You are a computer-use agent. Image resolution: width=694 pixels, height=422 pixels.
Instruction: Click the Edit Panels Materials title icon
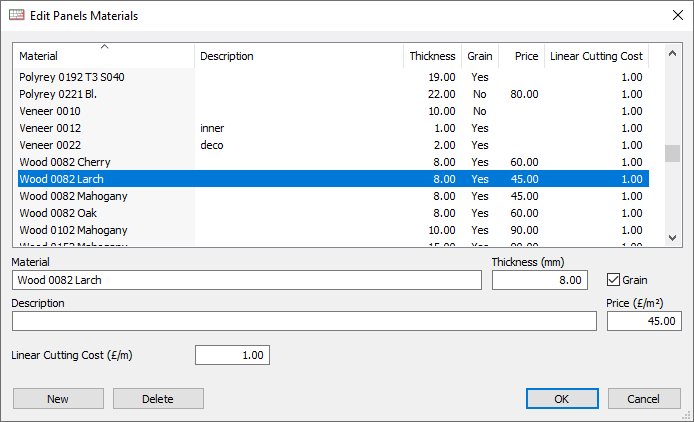[x=16, y=15]
